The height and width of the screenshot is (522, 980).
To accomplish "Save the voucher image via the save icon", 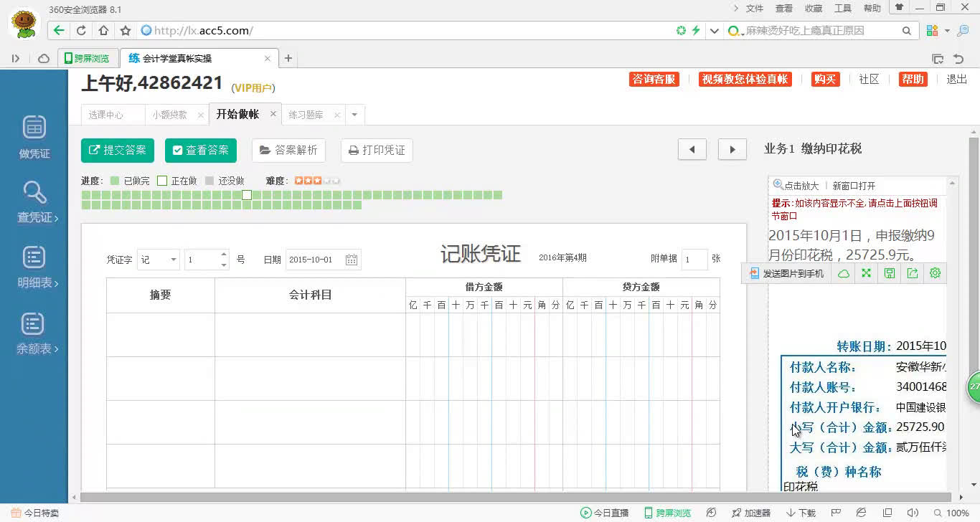I will [889, 273].
